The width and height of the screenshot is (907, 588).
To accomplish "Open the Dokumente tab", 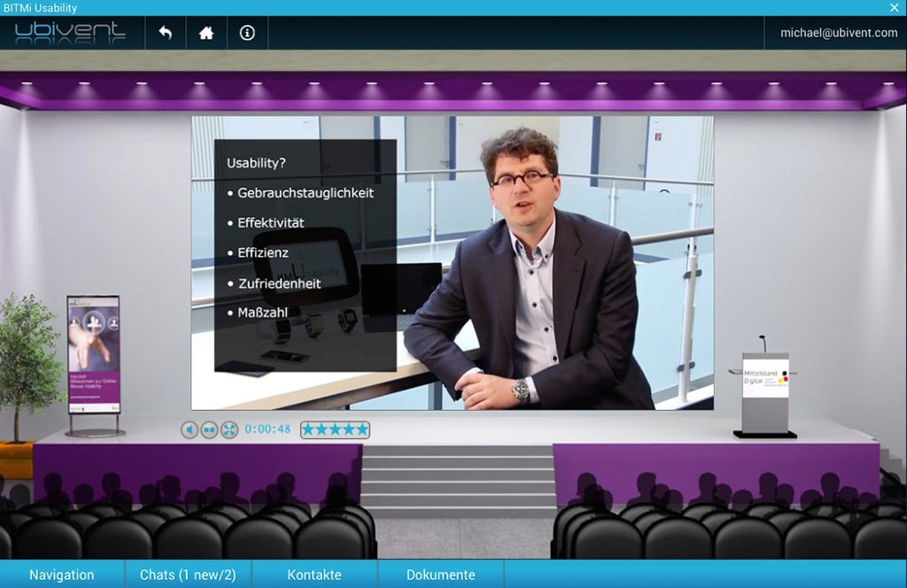I will pos(440,575).
